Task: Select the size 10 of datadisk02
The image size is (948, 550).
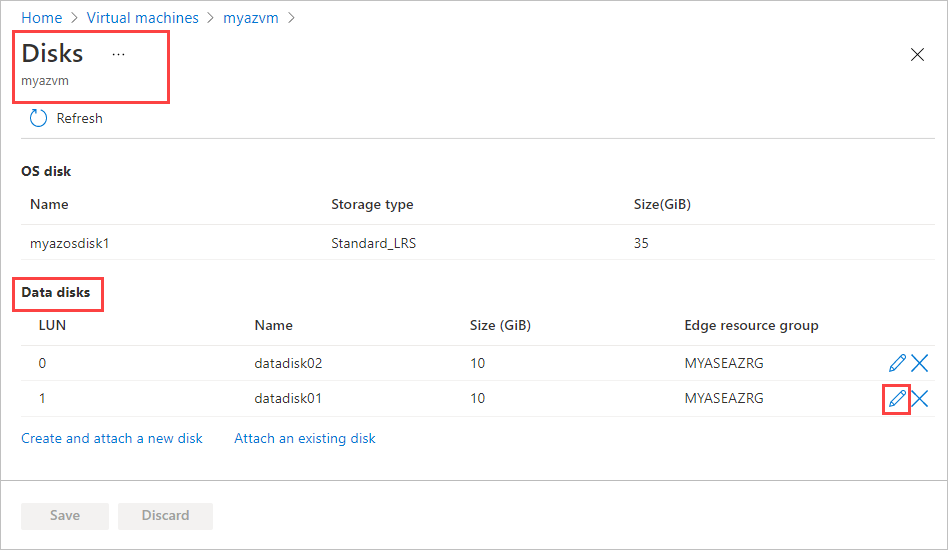Action: coord(478,363)
